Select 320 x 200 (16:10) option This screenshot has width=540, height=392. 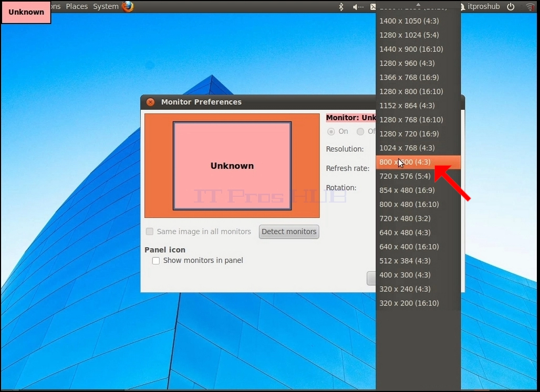point(418,303)
